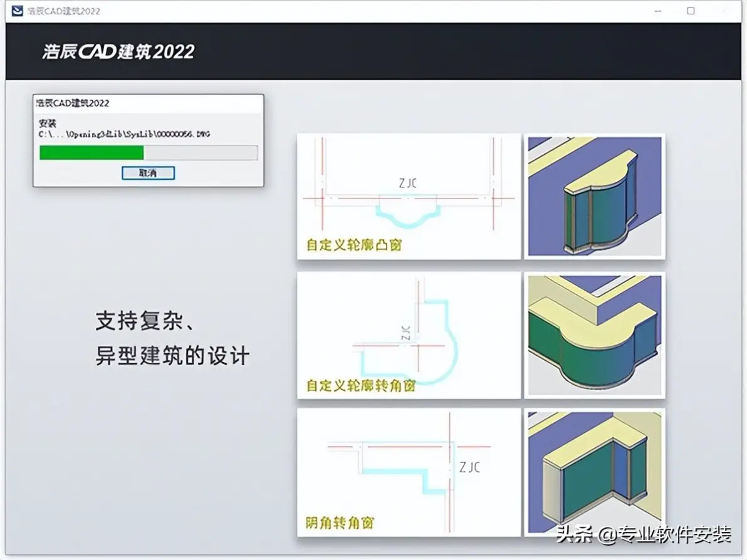
Task: Click the ZJC label in inner-corner window plan
Action: (x=470, y=467)
